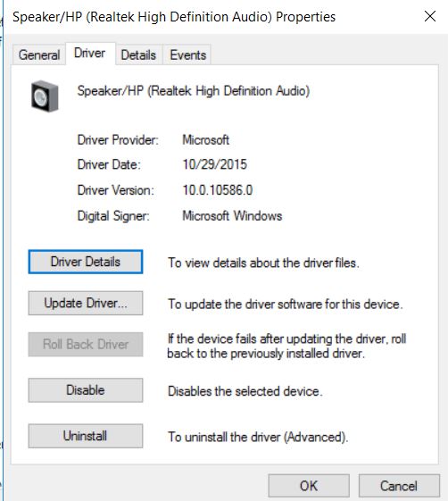Click the Speaker/HP device name text

(x=194, y=91)
